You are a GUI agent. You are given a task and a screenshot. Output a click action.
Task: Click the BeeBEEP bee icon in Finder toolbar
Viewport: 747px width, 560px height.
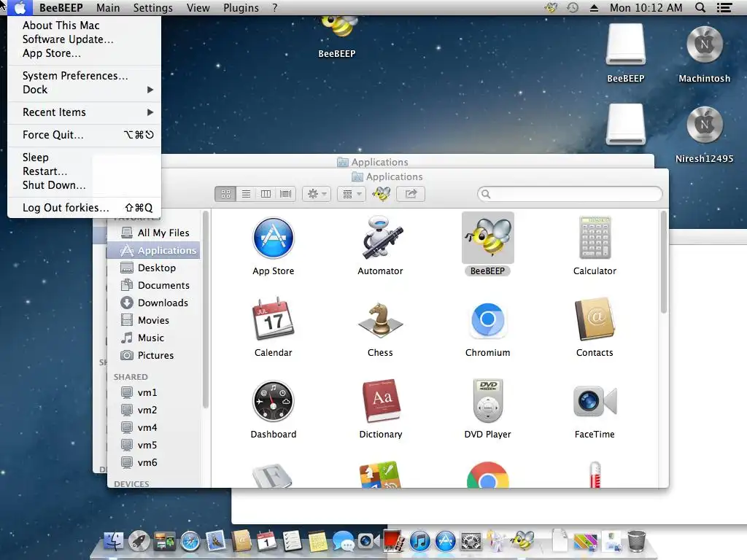tap(381, 194)
